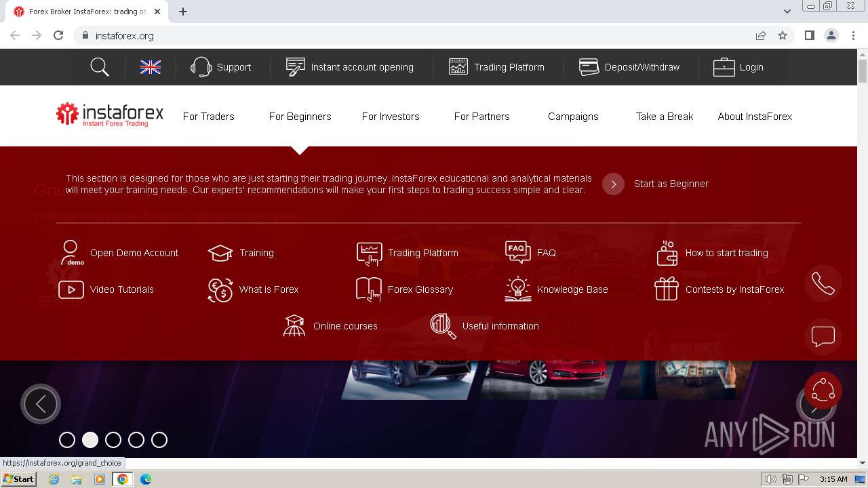This screenshot has width=868, height=488.
Task: Click the Instant account opening icon
Action: (295, 67)
